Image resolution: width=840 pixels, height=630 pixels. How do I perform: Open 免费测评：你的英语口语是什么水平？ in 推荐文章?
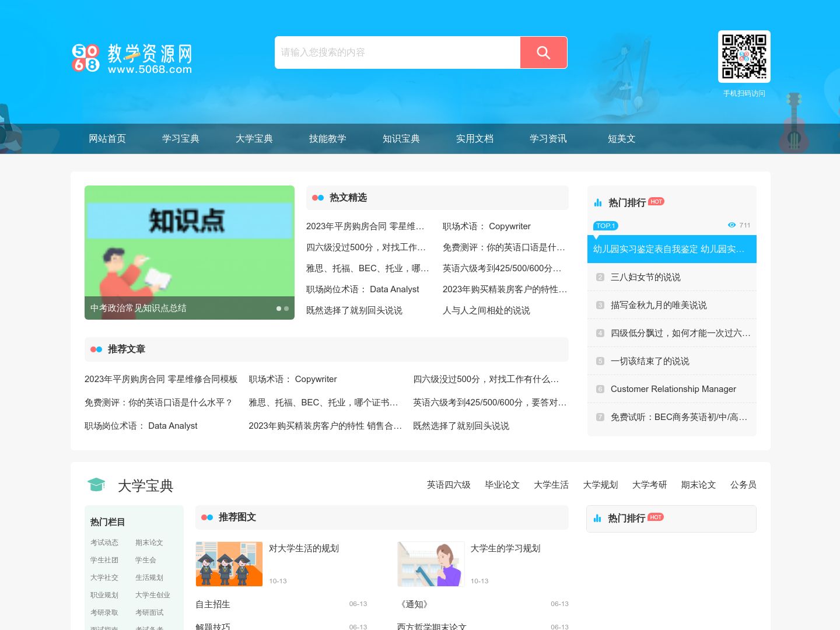[x=159, y=402]
